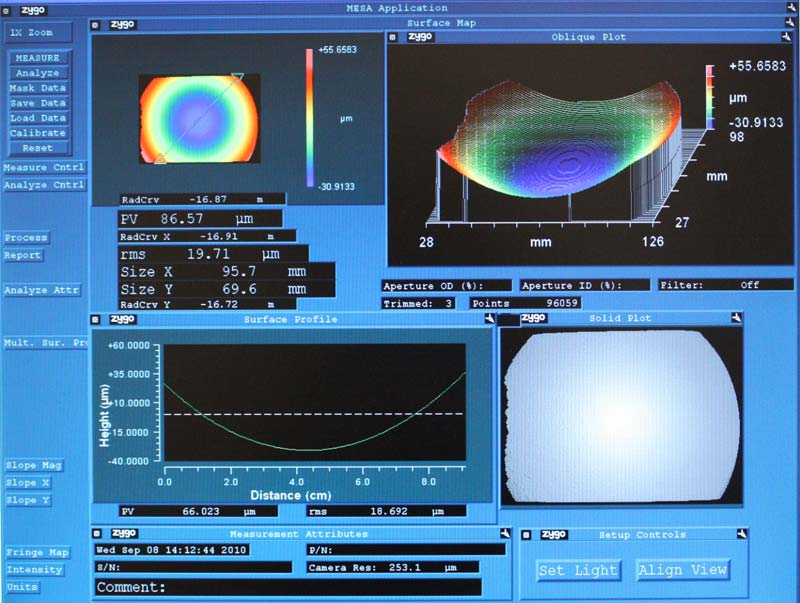
Task: Click the Comment input field
Action: coord(288,587)
